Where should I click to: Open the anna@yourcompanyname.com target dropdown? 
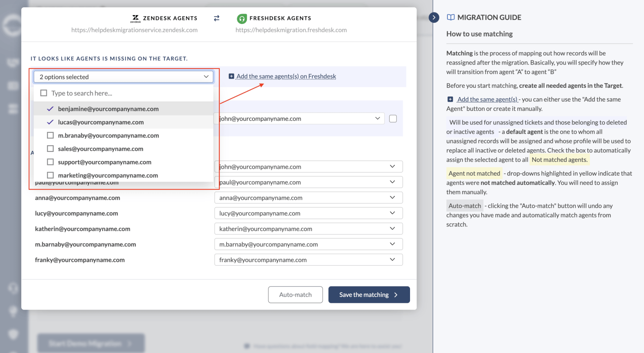308,198
